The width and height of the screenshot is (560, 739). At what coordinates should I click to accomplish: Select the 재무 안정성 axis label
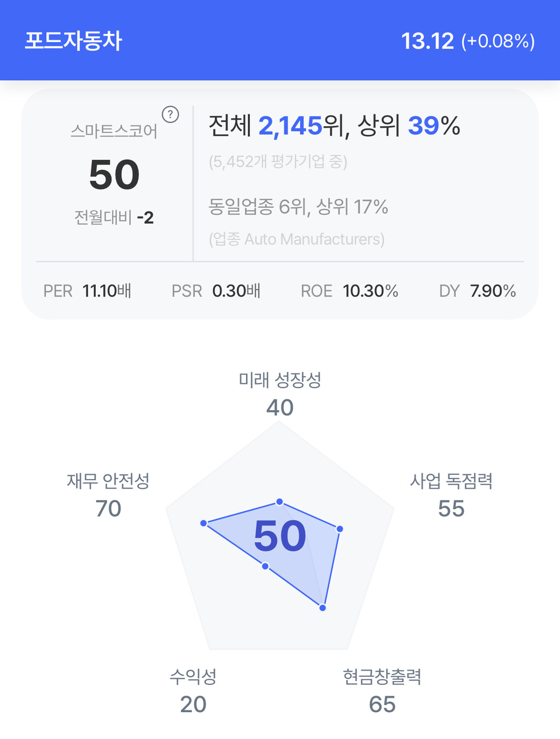[x=108, y=481]
